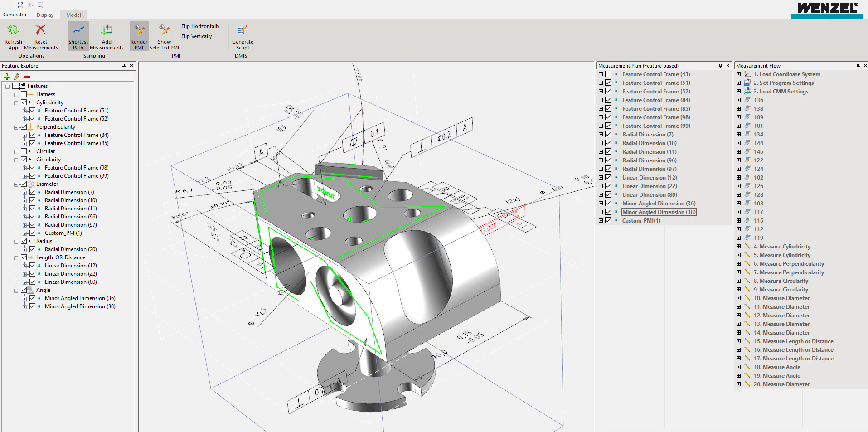868x432 pixels.
Task: Click the Show Selected PMI icon
Action: tap(164, 30)
